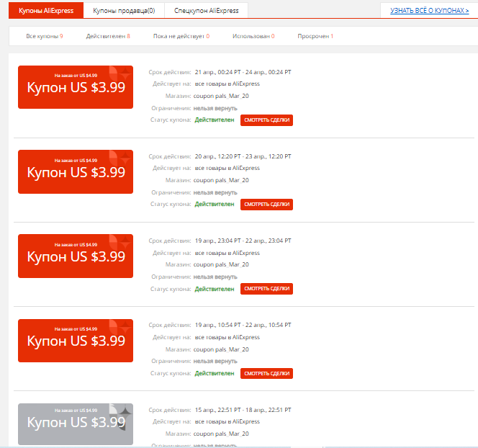This screenshot has width=478, height=448.
Task: Click СМОТРЕТЬ СДЕЛКИ for 19 апр. 23:04 coupon
Action: click(x=267, y=289)
